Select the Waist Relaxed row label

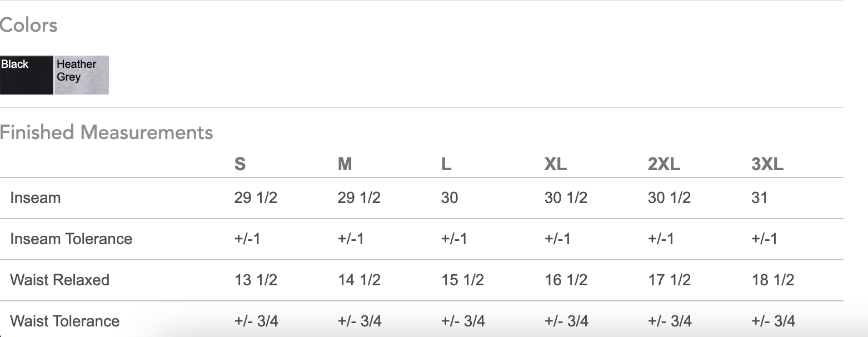(60, 280)
